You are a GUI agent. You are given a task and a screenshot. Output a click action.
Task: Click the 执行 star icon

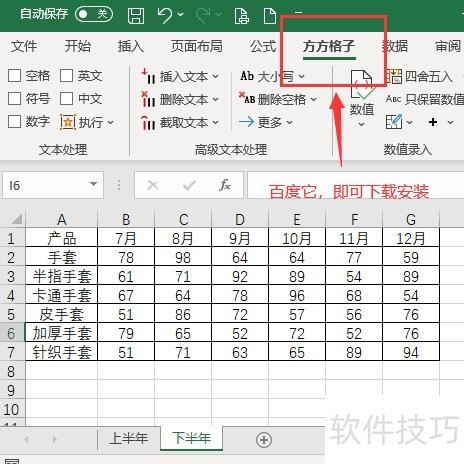coord(68,122)
